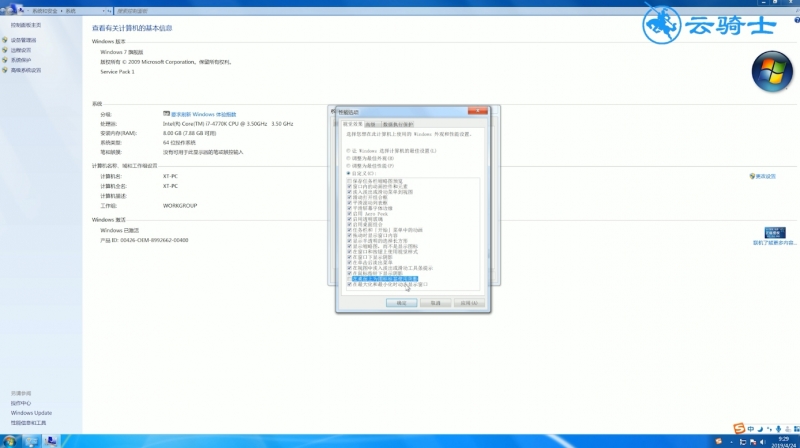The image size is (800, 448).
Task: Toggle the 中 Chinese/English IME mode
Action: [x=751, y=429]
